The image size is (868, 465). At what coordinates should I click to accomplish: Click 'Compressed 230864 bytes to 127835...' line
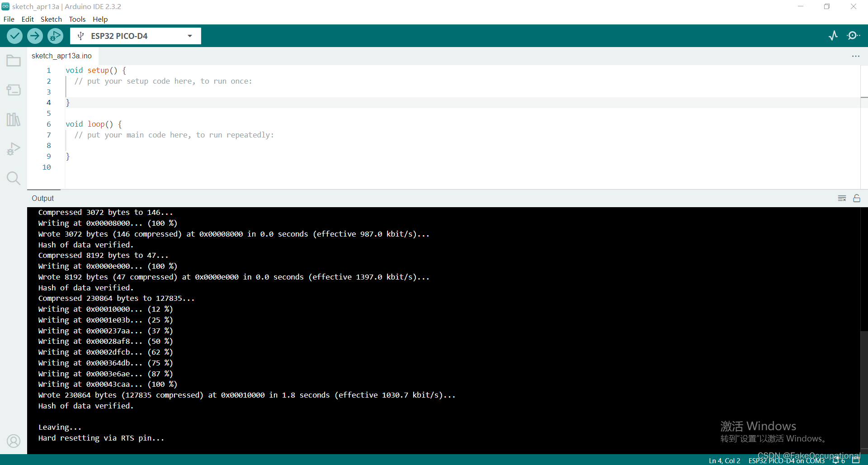[116, 299]
